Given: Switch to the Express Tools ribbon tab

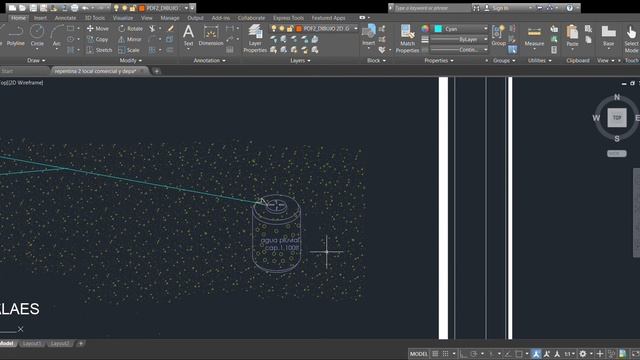Looking at the screenshot, I should (288, 18).
